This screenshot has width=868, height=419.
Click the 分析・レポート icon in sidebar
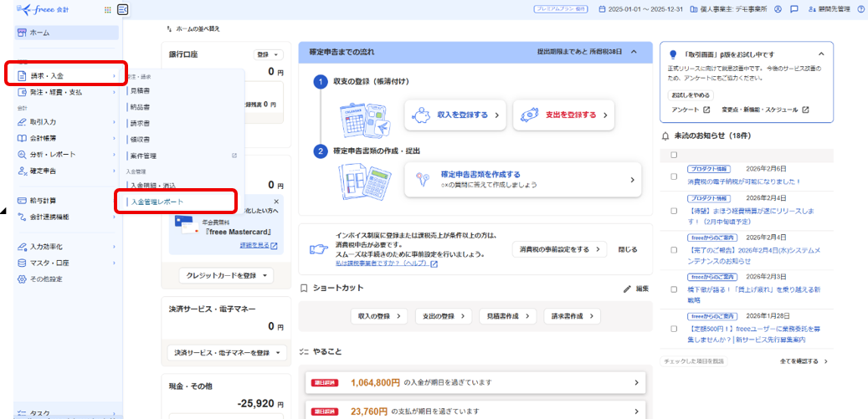(22, 154)
